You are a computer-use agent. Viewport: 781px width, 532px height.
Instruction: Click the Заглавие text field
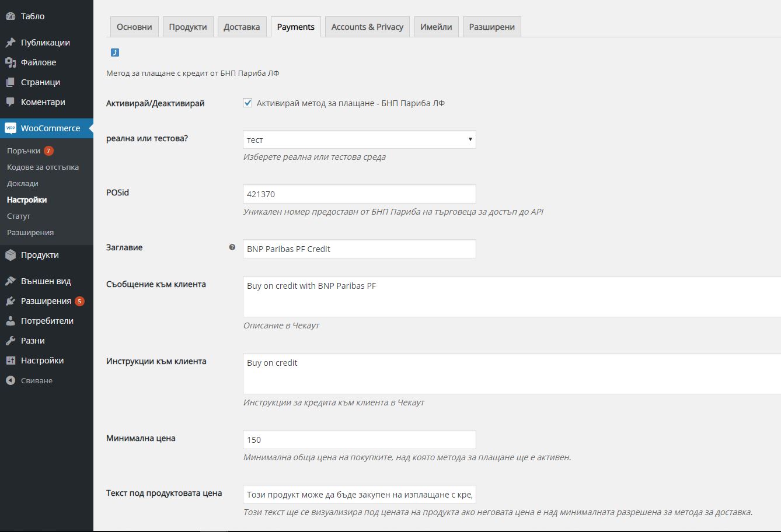click(x=359, y=249)
